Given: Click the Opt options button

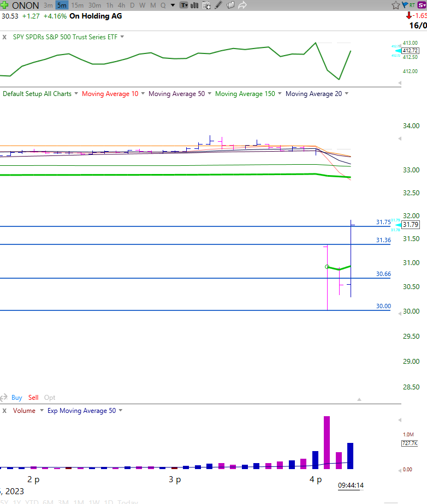Looking at the screenshot, I should (50, 398).
